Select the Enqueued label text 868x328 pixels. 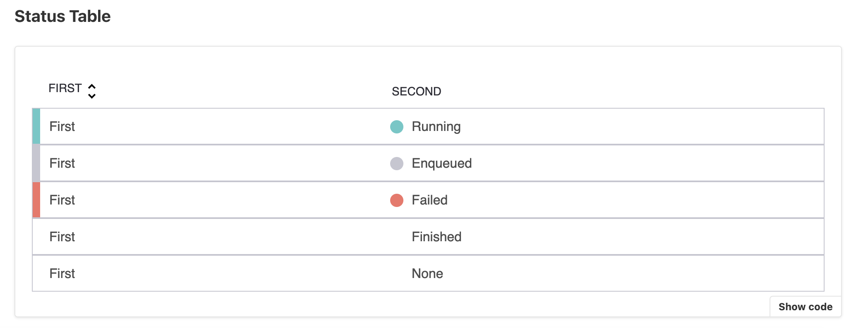point(441,164)
